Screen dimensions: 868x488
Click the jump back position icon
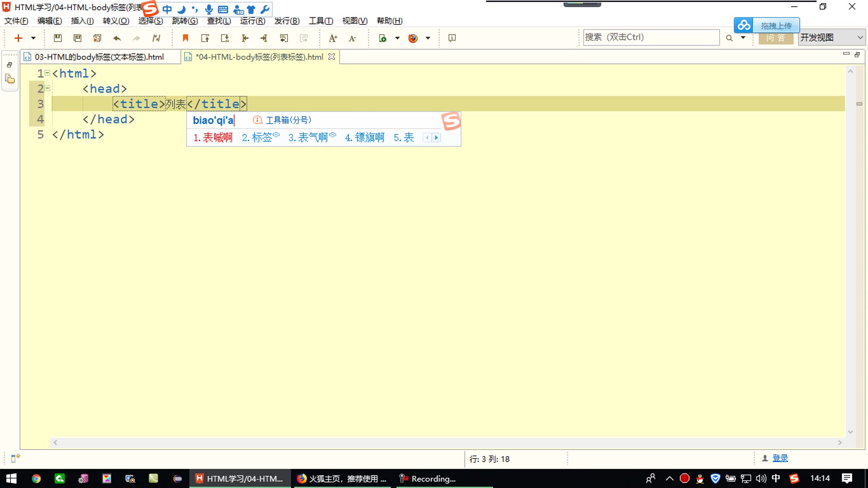point(245,38)
